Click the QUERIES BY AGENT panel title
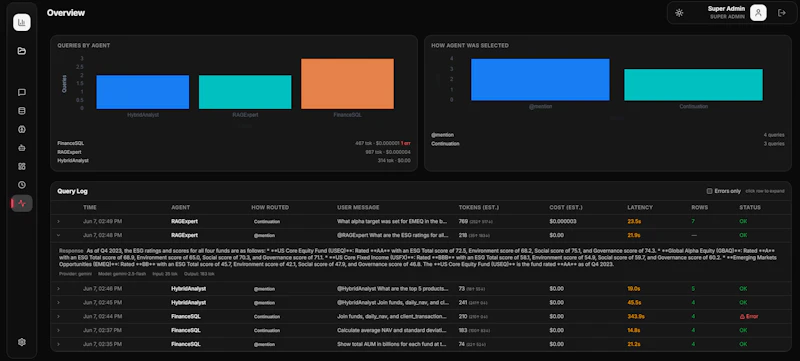The height and width of the screenshot is (361, 800). click(84, 45)
